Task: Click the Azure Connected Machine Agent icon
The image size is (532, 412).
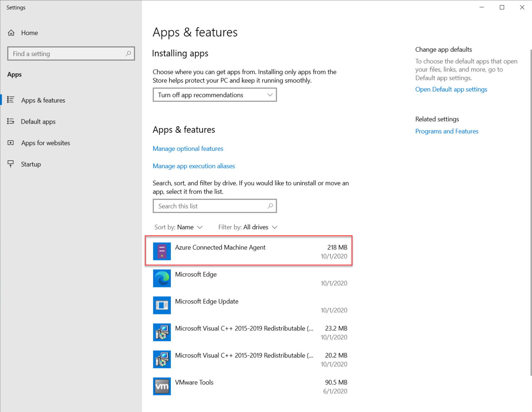Action: (162, 251)
